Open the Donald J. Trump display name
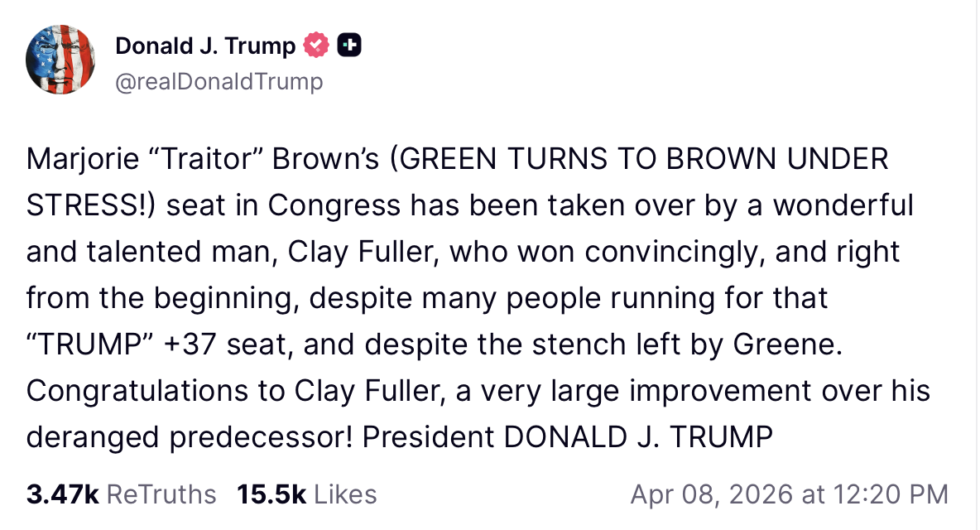Viewport: 980px width, 530px height. click(205, 46)
